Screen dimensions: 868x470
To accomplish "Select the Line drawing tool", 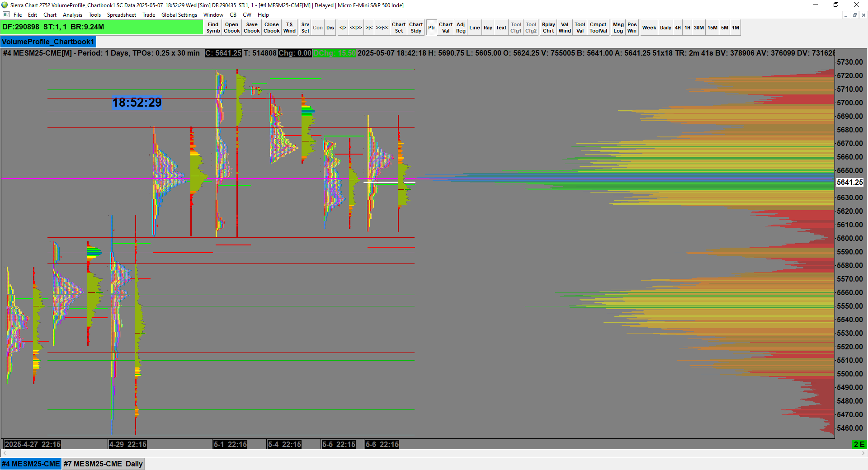I will coord(474,28).
